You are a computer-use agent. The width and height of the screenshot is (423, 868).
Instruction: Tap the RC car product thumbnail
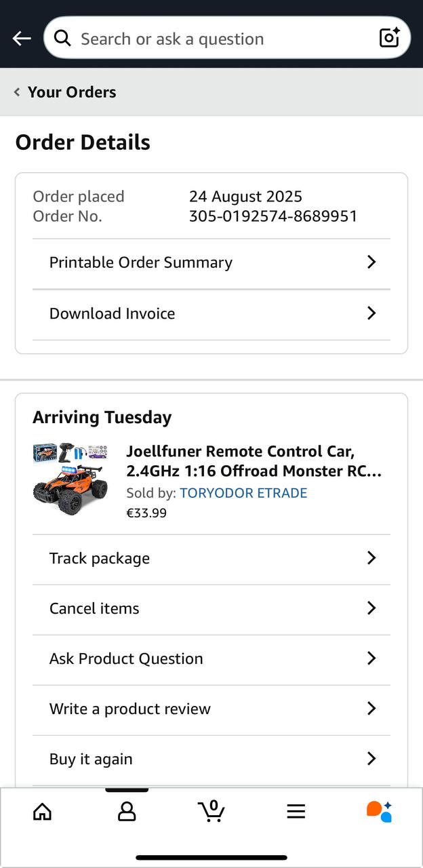(x=70, y=480)
